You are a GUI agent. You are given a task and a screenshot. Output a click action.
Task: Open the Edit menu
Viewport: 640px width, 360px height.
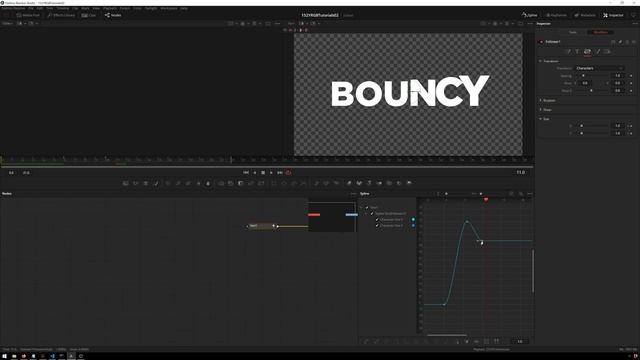40,8
